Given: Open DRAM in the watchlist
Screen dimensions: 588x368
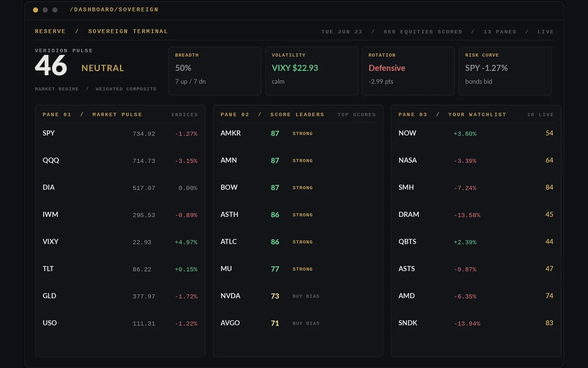Looking at the screenshot, I should pos(476,215).
